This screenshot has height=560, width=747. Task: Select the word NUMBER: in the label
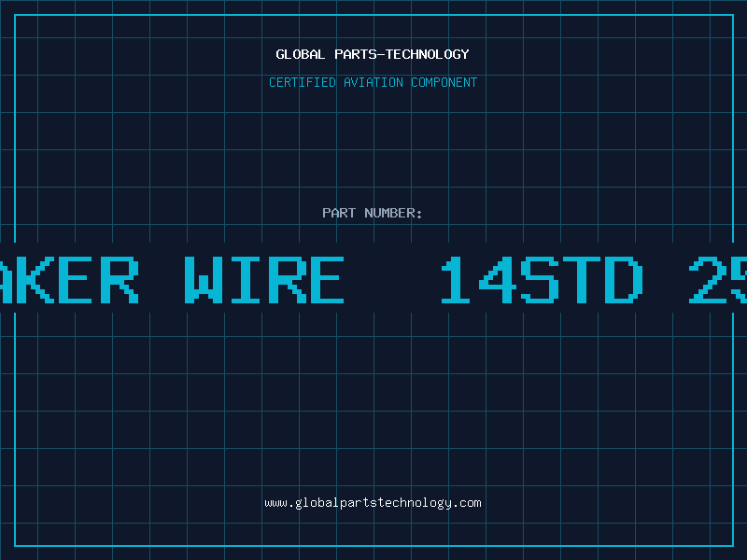[393, 213]
